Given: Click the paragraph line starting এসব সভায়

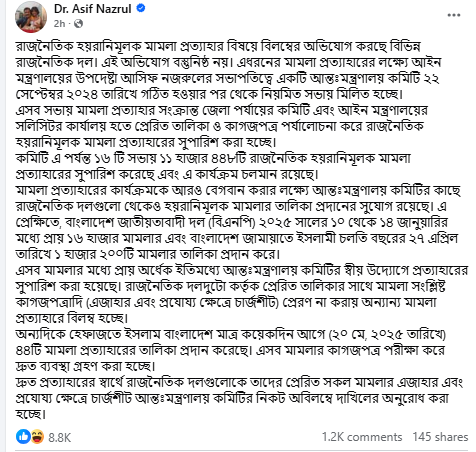Looking at the screenshot, I should pos(221,110).
